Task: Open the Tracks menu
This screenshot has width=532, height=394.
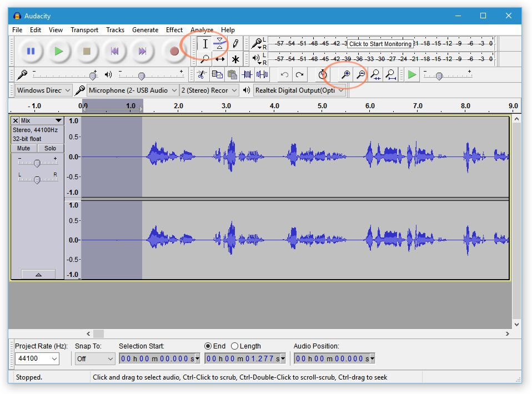Action: [115, 30]
